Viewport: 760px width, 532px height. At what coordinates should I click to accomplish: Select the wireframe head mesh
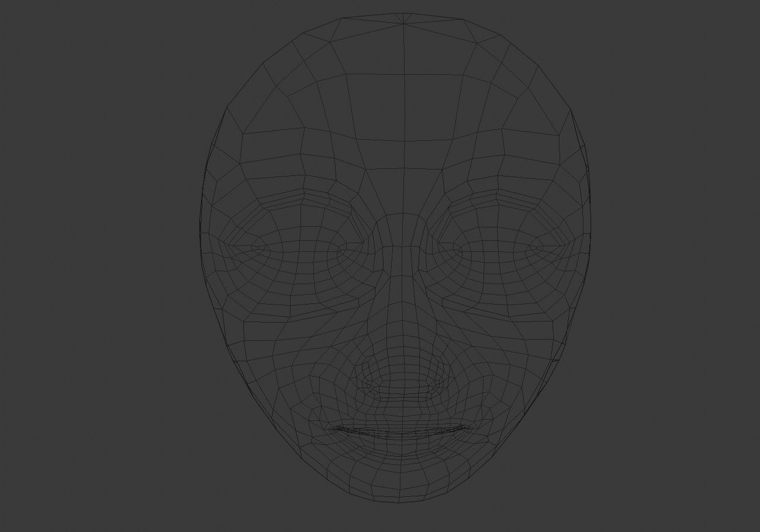[x=395, y=257]
